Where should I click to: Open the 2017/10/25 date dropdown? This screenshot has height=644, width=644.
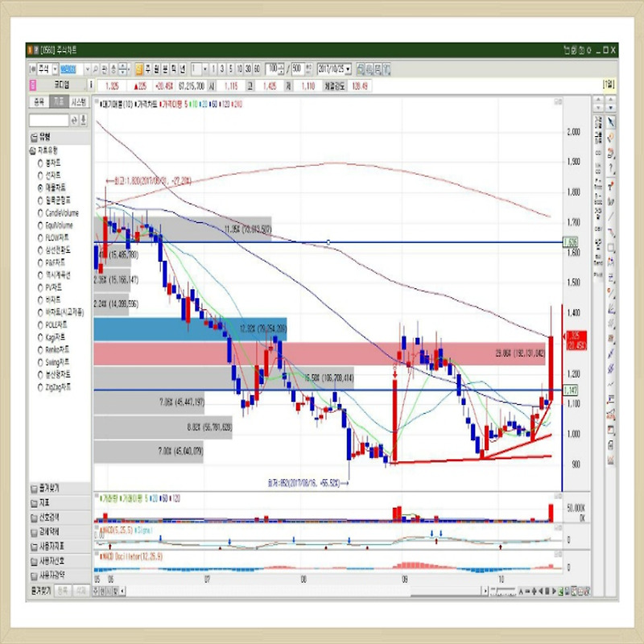[x=349, y=69]
